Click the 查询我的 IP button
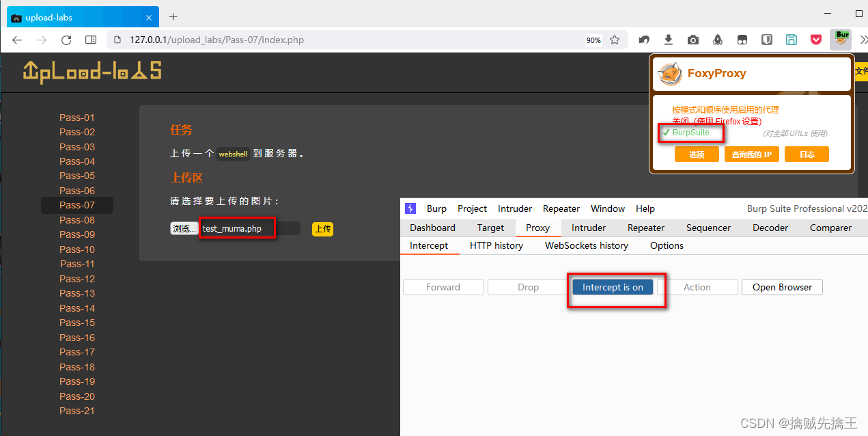Screen dimensions: 868x436 [x=751, y=154]
